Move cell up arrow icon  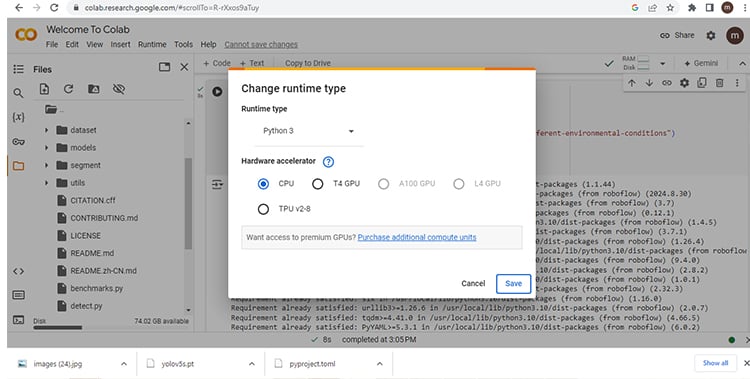pos(631,83)
